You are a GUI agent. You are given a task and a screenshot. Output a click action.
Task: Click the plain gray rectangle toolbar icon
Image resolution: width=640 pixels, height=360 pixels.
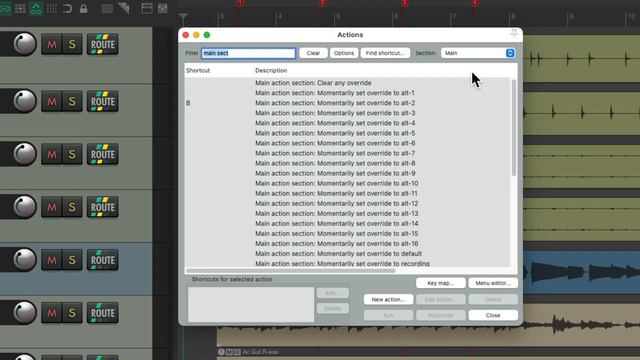coord(107,8)
